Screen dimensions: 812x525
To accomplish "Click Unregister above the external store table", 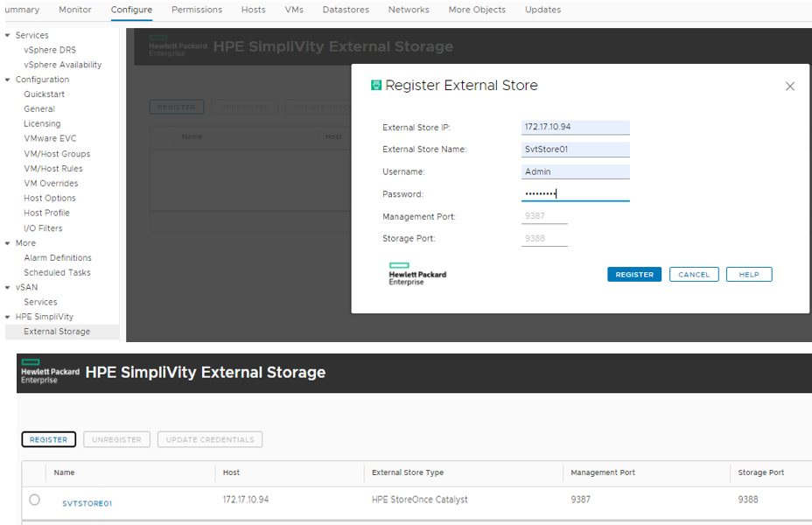I will tap(116, 439).
